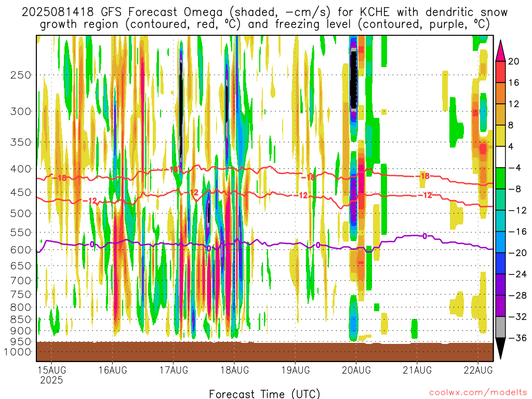Click the 950 pressure level label
The height and width of the screenshot is (399, 532).
coord(21,342)
